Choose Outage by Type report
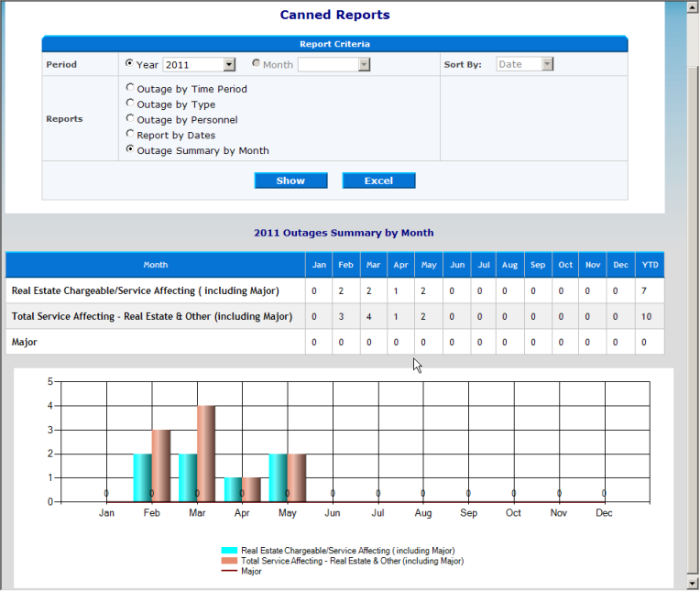This screenshot has height=591, width=700. [130, 104]
